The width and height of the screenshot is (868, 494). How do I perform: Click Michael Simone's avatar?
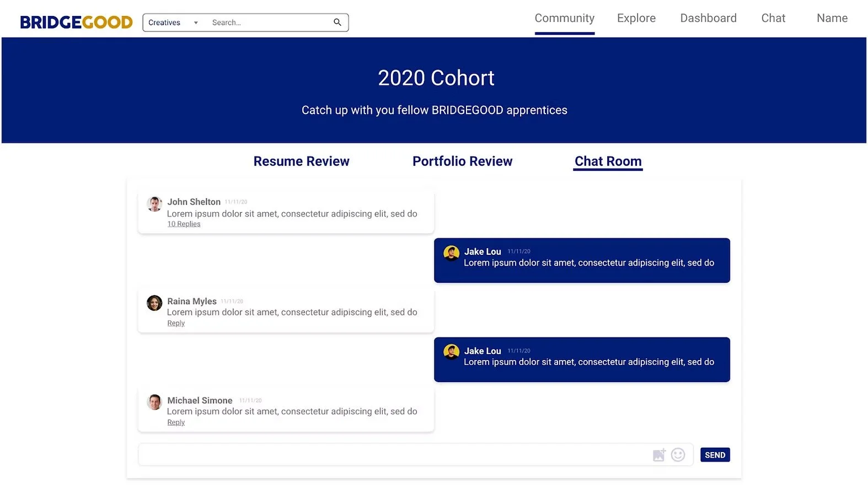click(x=154, y=402)
